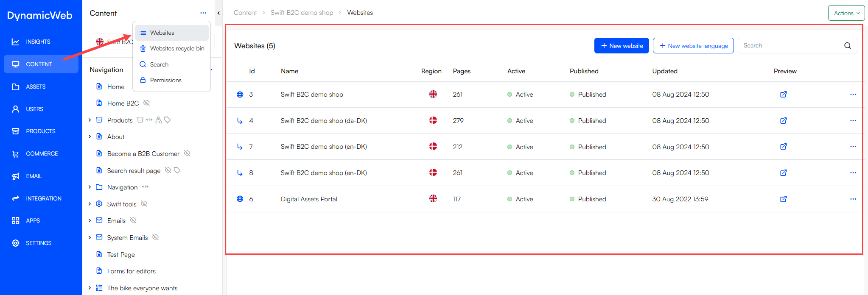Open the Home page in tree
This screenshot has width=868, height=295.
click(x=115, y=86)
